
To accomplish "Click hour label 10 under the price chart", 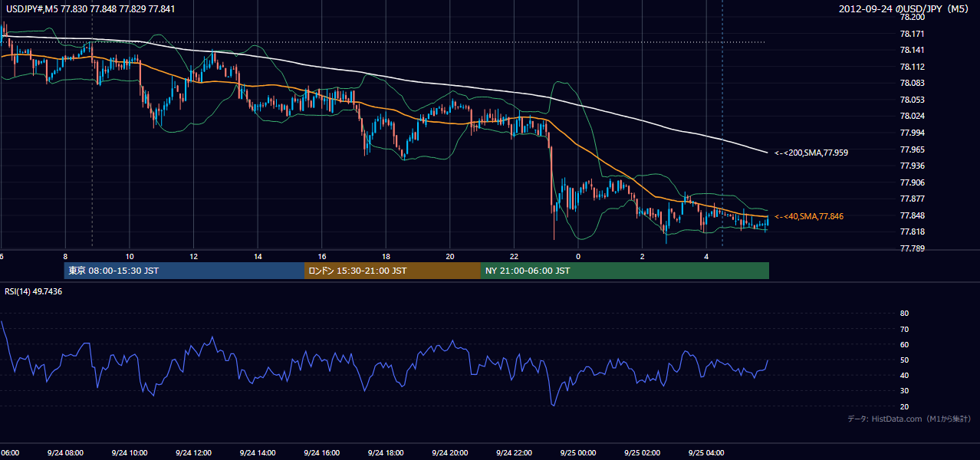I will 130,256.
